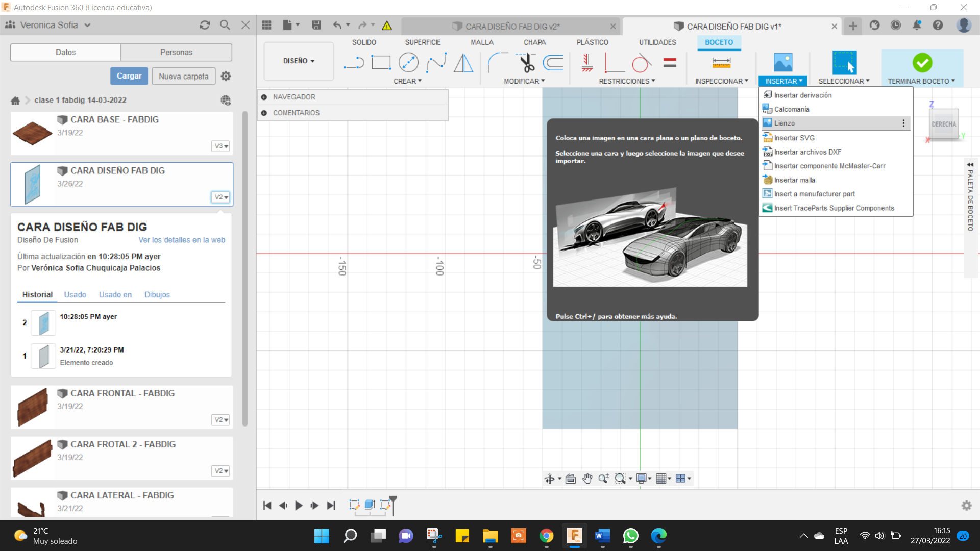Open the MODIFICAR dropdown menu

[x=524, y=81]
